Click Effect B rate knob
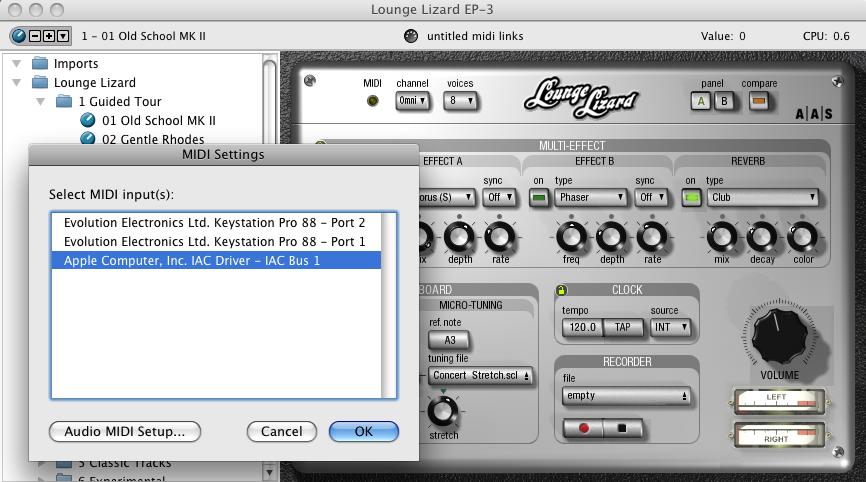 [652, 237]
